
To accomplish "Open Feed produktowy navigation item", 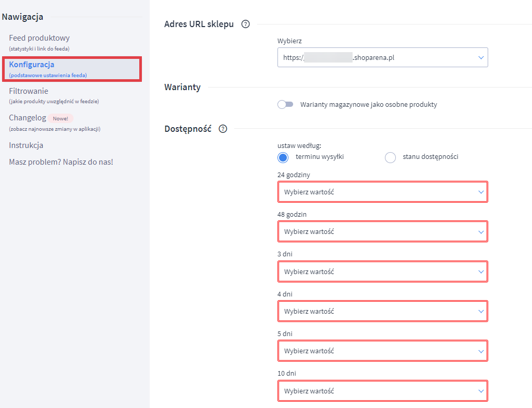I will pos(39,38).
